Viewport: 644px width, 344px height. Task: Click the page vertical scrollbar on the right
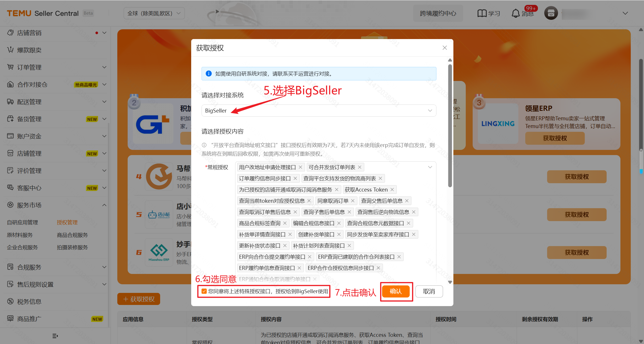tap(641, 105)
